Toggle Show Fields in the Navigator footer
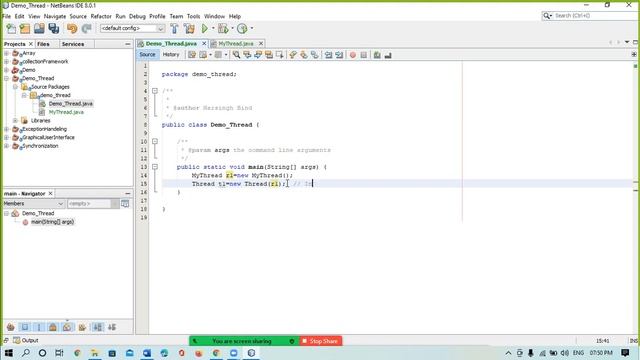The height and width of the screenshot is (360, 640). tap(25, 327)
